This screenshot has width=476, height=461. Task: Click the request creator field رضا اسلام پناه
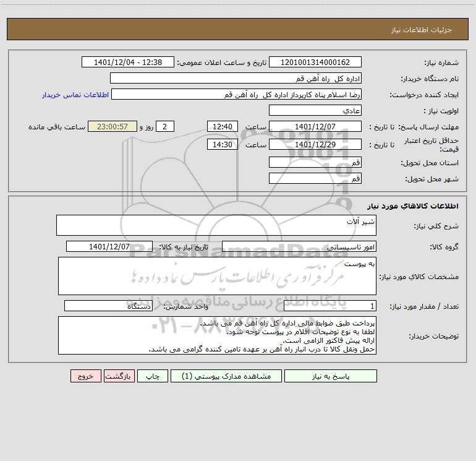[x=237, y=95]
